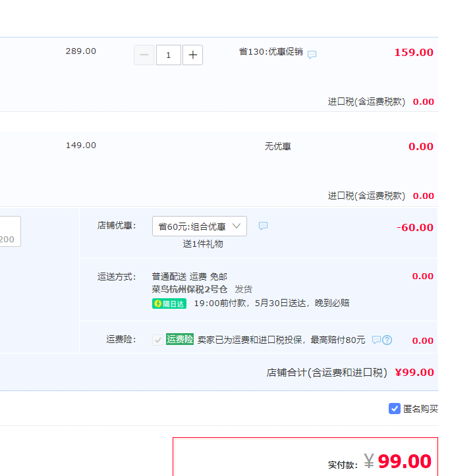The width and height of the screenshot is (450, 476).
Task: Click the green 隔日达 badge
Action: [x=169, y=304]
